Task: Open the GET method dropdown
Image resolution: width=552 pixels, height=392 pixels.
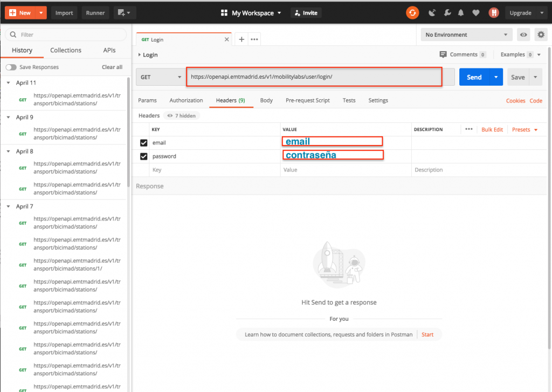Action: (161, 77)
